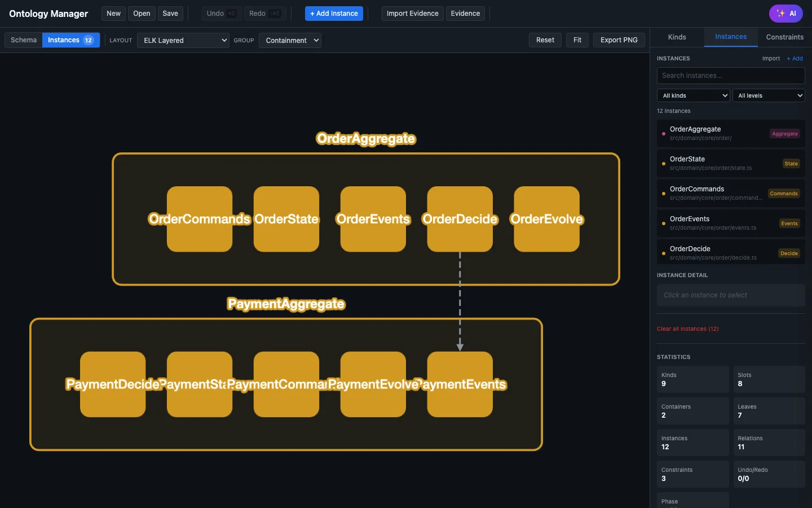Viewport: 812px width, 508px height.
Task: Switch to the Kinds tab
Action: [x=676, y=37]
